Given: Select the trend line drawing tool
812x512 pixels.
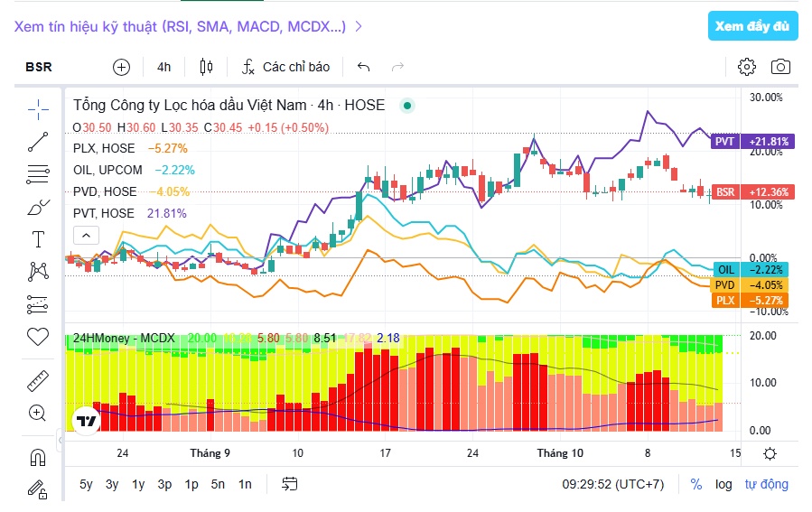Looking at the screenshot, I should click(x=38, y=142).
